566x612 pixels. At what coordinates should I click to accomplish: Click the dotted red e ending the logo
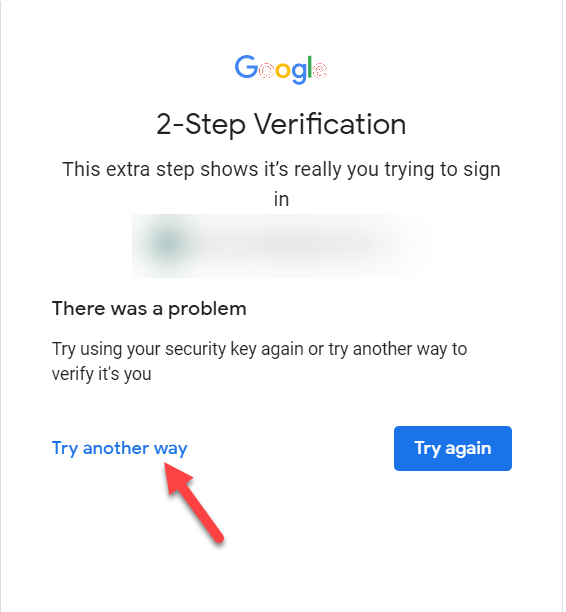(x=320, y=70)
